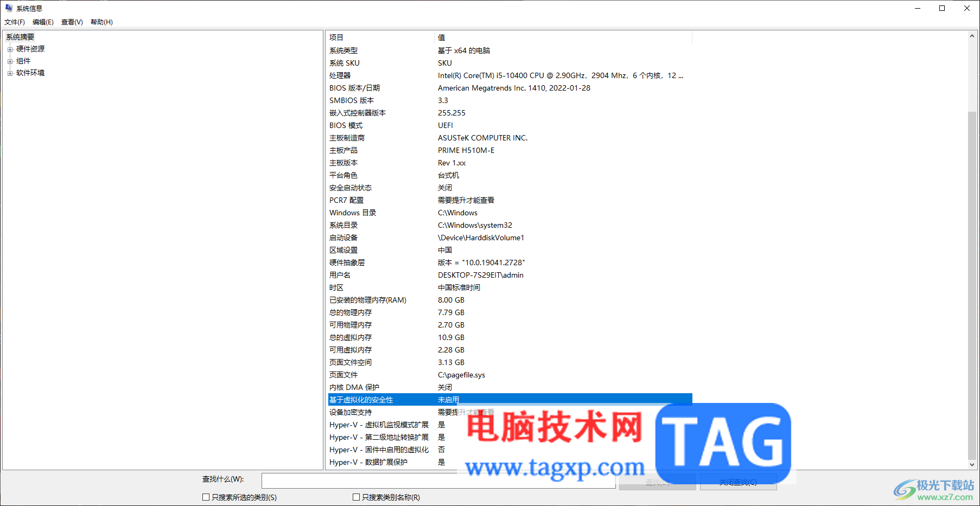Select the SMBIOS 版本 row
Viewport: 980px width, 506px height.
pyautogui.click(x=510, y=100)
